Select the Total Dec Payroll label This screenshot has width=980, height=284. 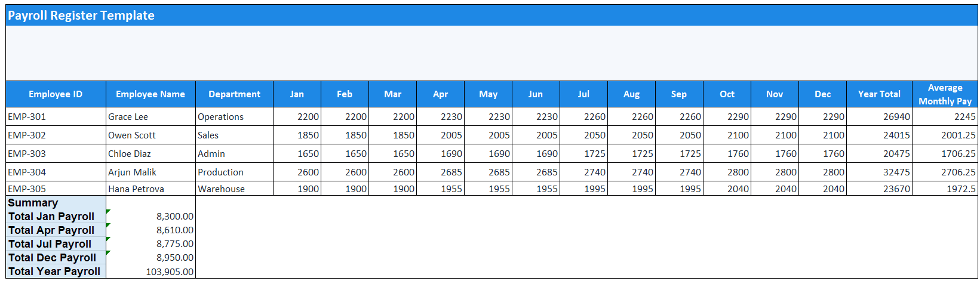[56, 258]
